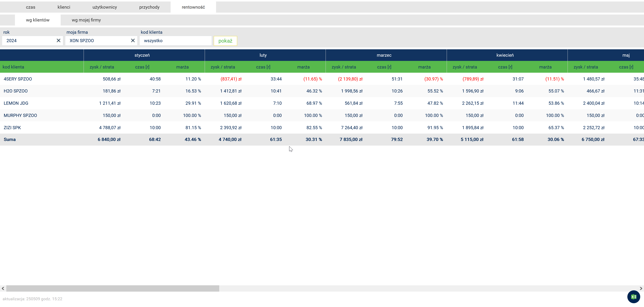Select the rentowność tab
This screenshot has width=644, height=307.
click(193, 7)
